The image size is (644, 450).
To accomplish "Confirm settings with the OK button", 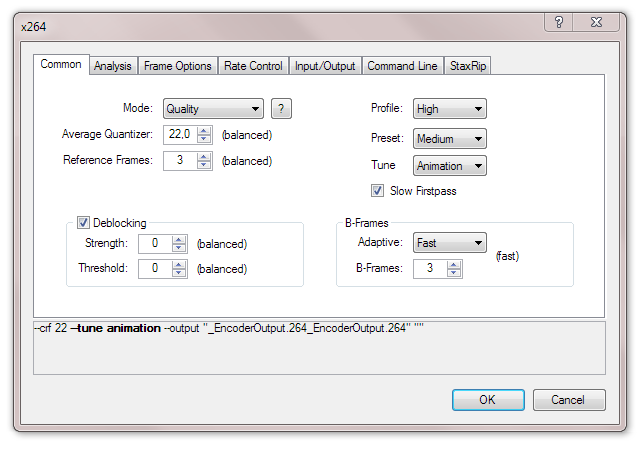I will point(488,400).
